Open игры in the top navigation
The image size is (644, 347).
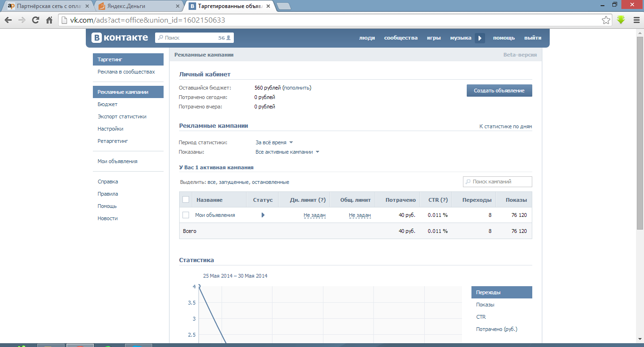(x=434, y=38)
